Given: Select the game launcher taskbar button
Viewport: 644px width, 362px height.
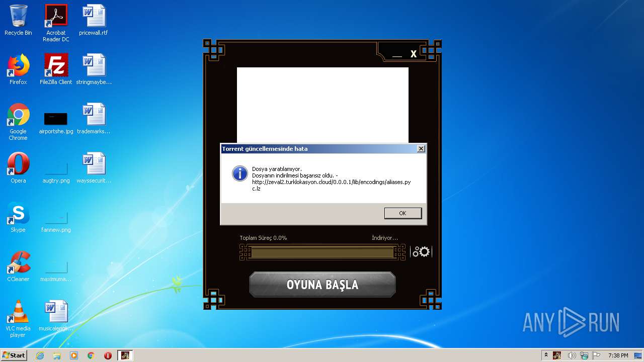Looking at the screenshot, I should click(x=125, y=355).
